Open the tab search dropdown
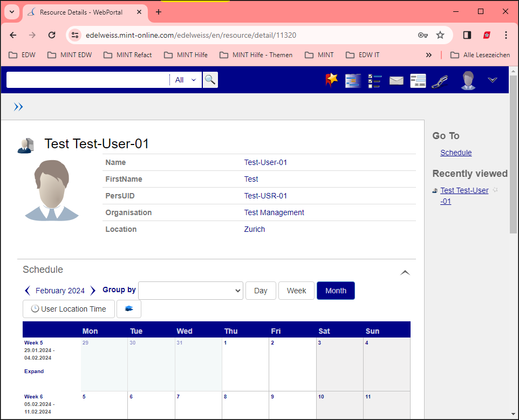Screen dimensions: 519x420 12,12
